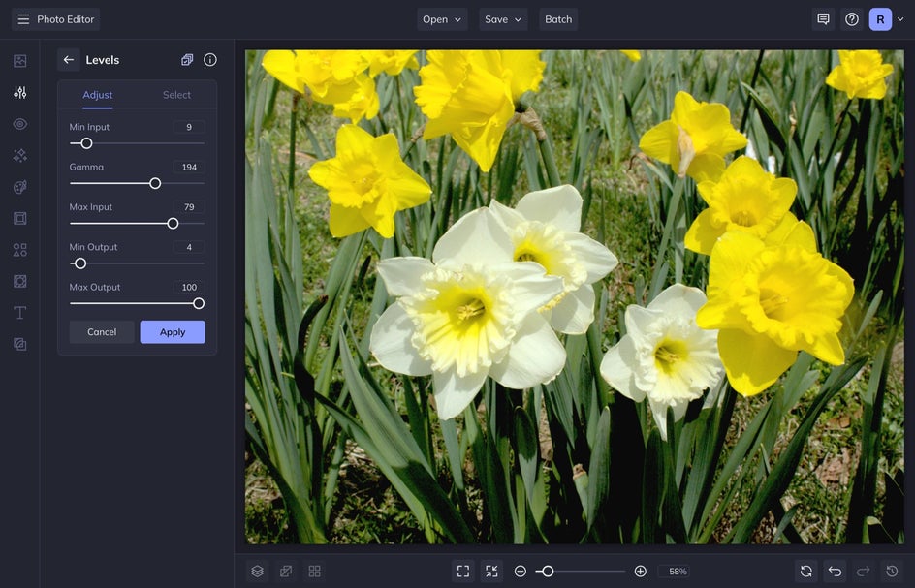Select the Text tool in sidebar
915x588 pixels.
coord(19,313)
